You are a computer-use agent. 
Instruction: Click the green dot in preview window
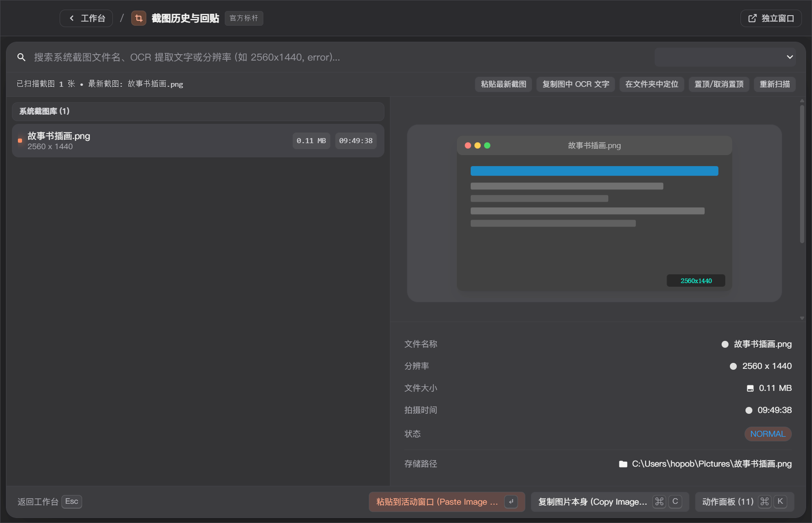point(487,145)
